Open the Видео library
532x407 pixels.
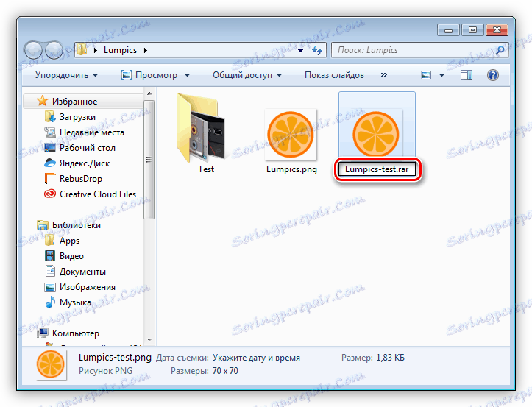click(x=71, y=256)
